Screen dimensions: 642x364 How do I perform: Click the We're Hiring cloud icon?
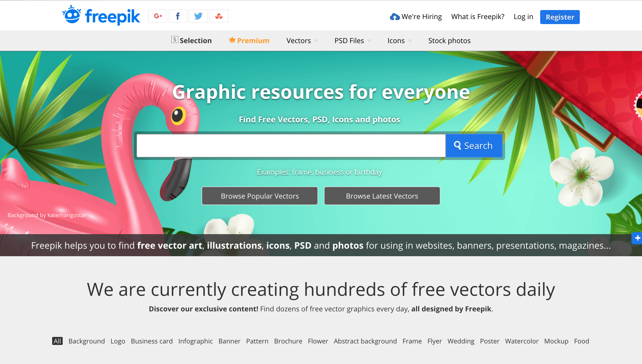tap(395, 17)
